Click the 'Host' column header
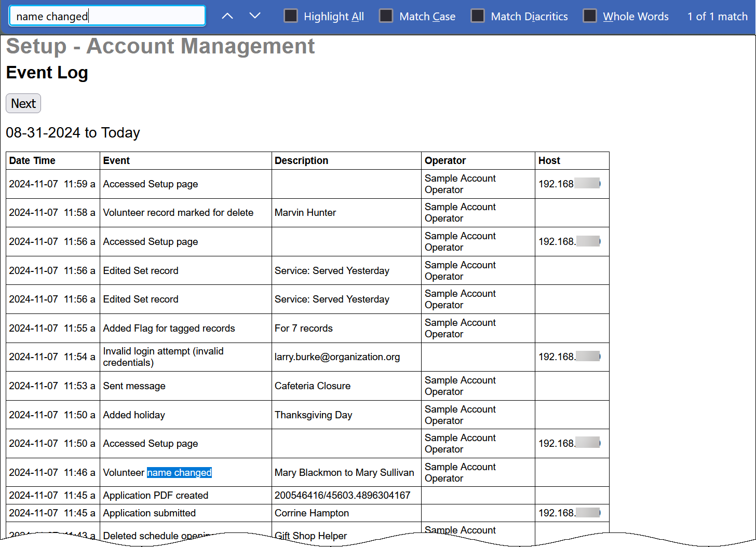The width and height of the screenshot is (756, 547). pyautogui.click(x=549, y=160)
